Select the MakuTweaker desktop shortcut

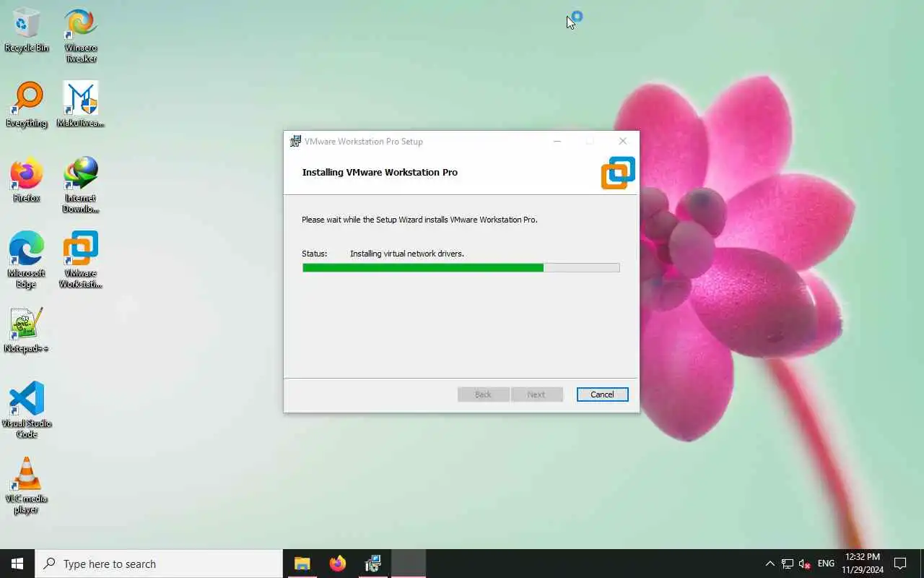click(81, 105)
